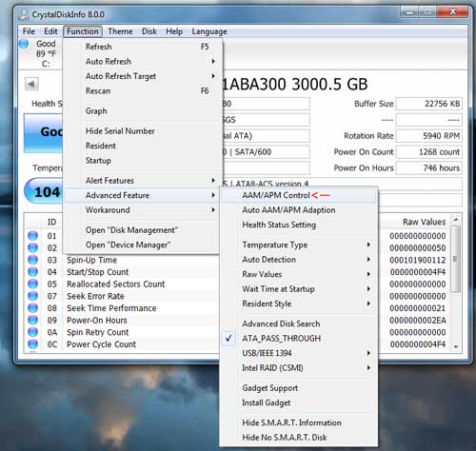Expand the Intel RAID (CSMI) submenu
This screenshot has width=476, height=451.
(299, 368)
